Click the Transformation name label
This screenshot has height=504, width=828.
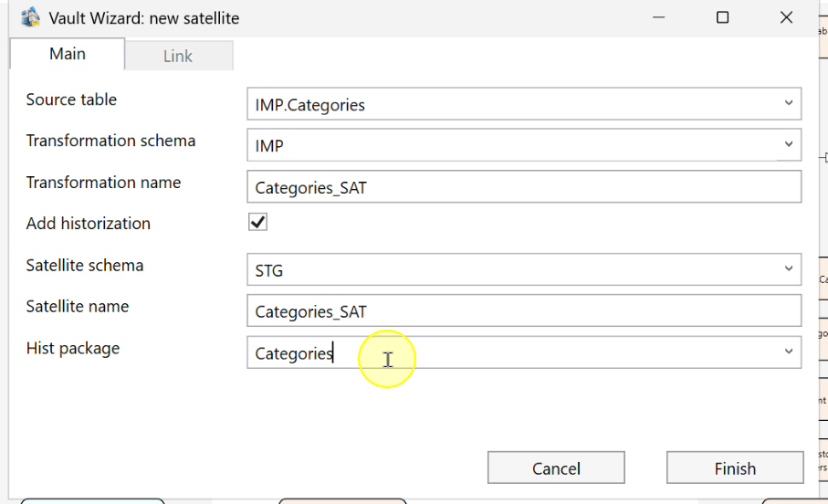click(x=103, y=183)
